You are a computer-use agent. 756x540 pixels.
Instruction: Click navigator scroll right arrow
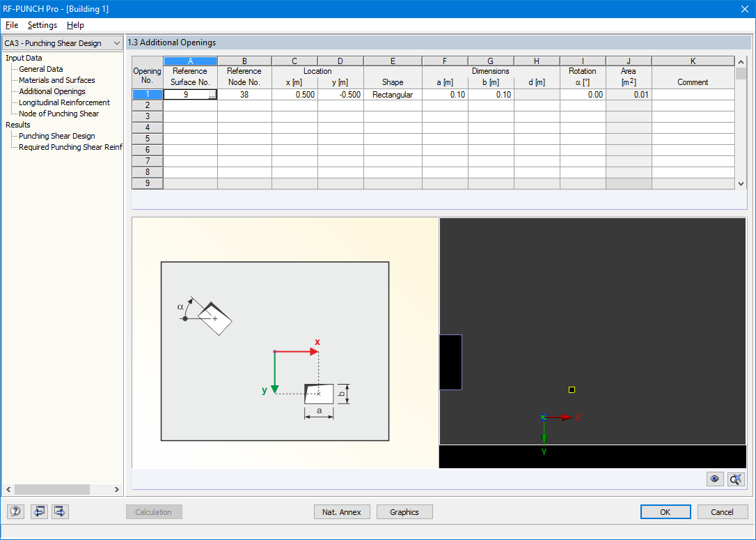coord(117,489)
